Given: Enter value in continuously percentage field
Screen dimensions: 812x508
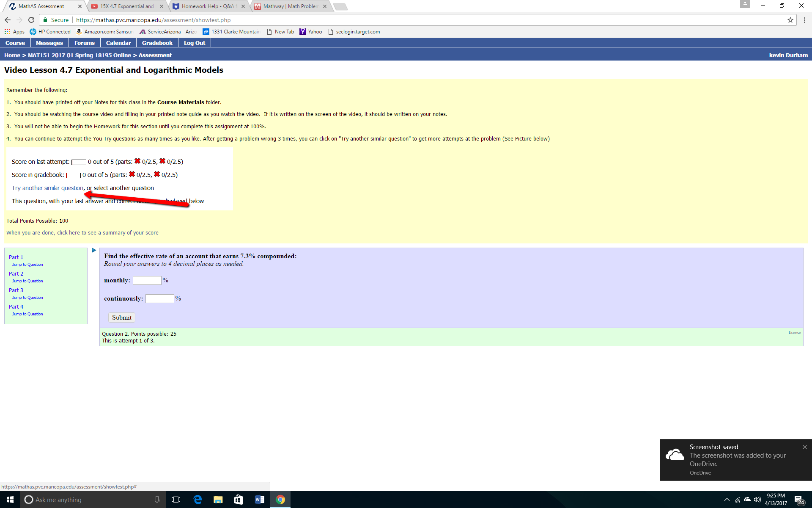Looking at the screenshot, I should tap(159, 298).
